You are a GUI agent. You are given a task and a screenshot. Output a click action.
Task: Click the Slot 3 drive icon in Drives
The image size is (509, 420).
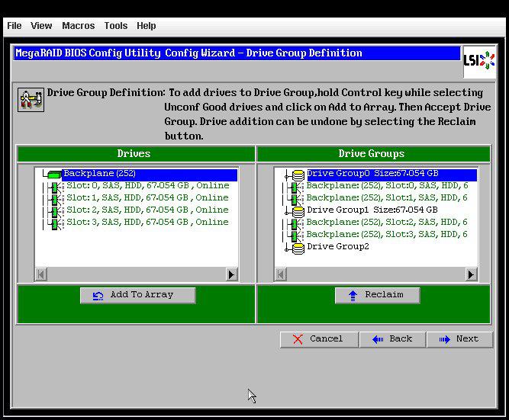coord(55,223)
